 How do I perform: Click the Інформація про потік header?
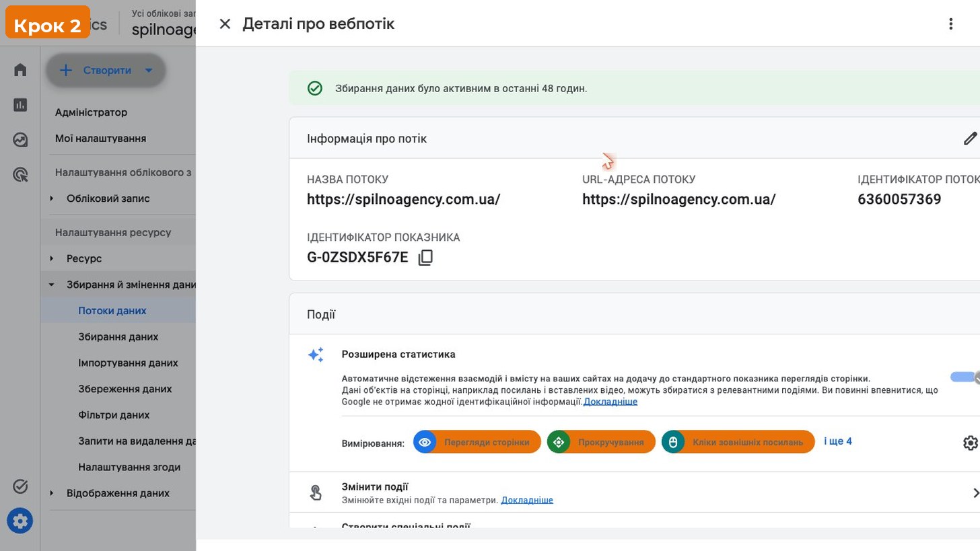[367, 139]
